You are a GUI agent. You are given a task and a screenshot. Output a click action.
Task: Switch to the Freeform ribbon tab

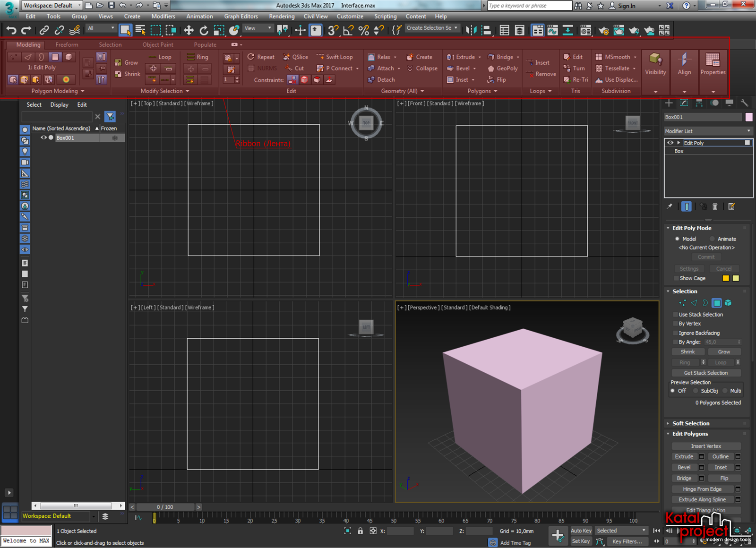click(67, 45)
